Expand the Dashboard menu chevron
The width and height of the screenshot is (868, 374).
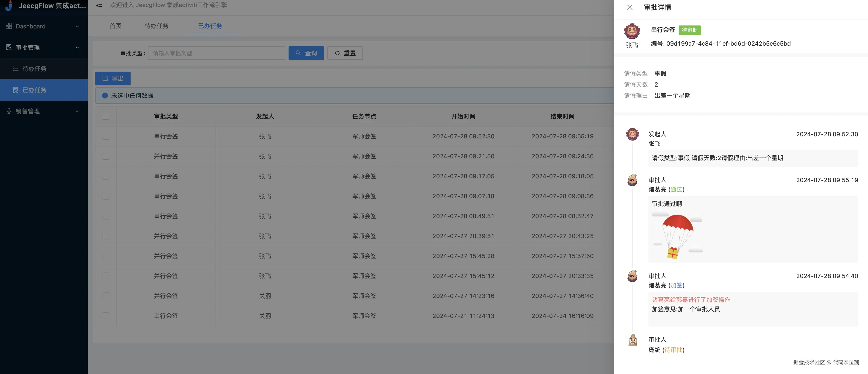point(77,26)
